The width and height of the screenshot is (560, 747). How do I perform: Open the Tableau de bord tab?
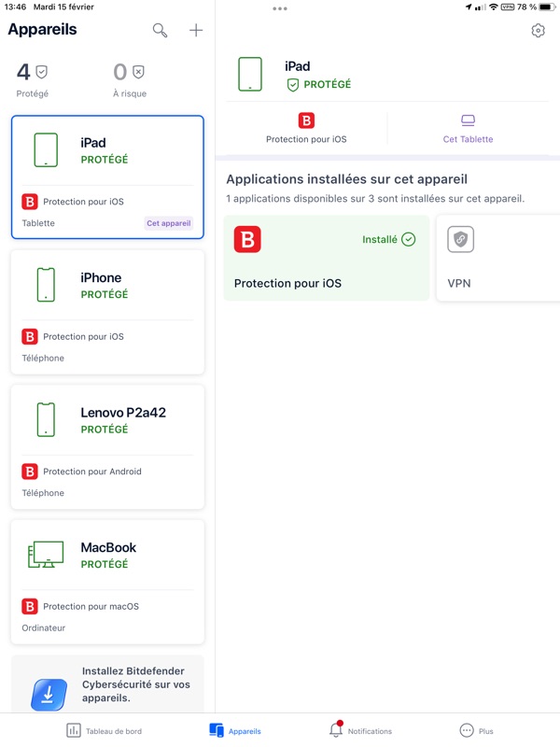click(105, 730)
